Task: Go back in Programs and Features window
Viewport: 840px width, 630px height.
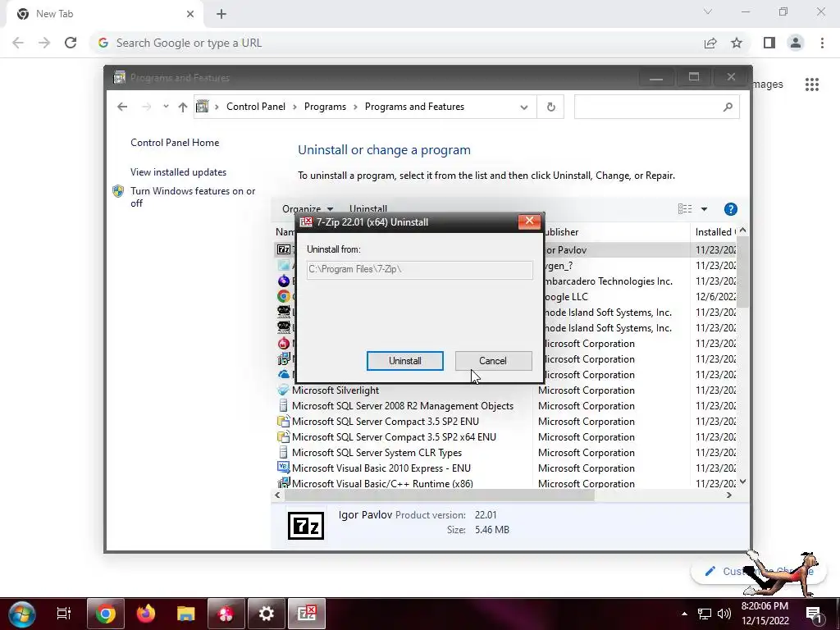Action: tap(122, 107)
